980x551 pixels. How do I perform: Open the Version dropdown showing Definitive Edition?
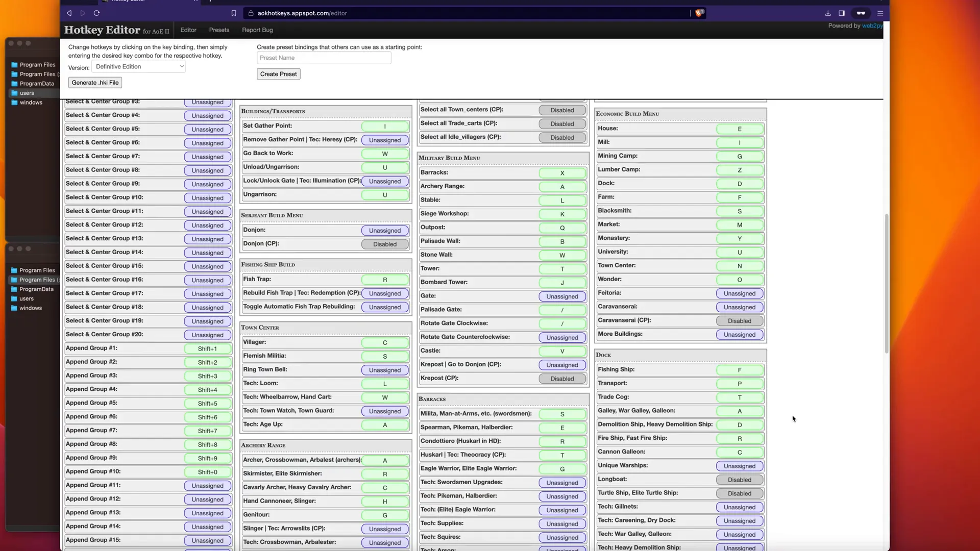pyautogui.click(x=138, y=67)
